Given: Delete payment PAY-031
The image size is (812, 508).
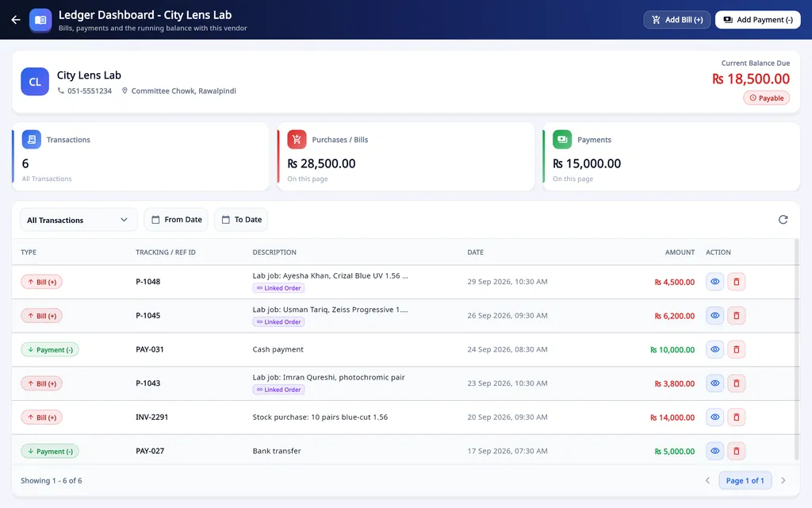Looking at the screenshot, I should pos(736,349).
